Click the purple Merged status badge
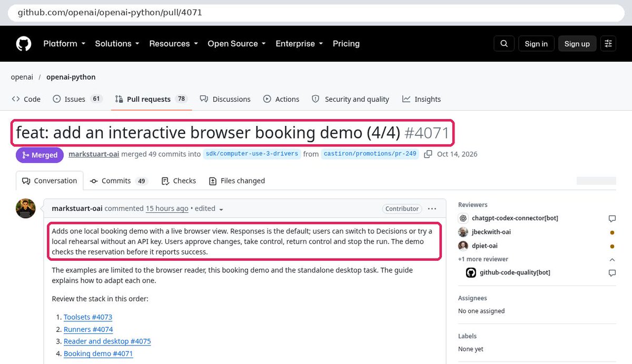 [39, 155]
